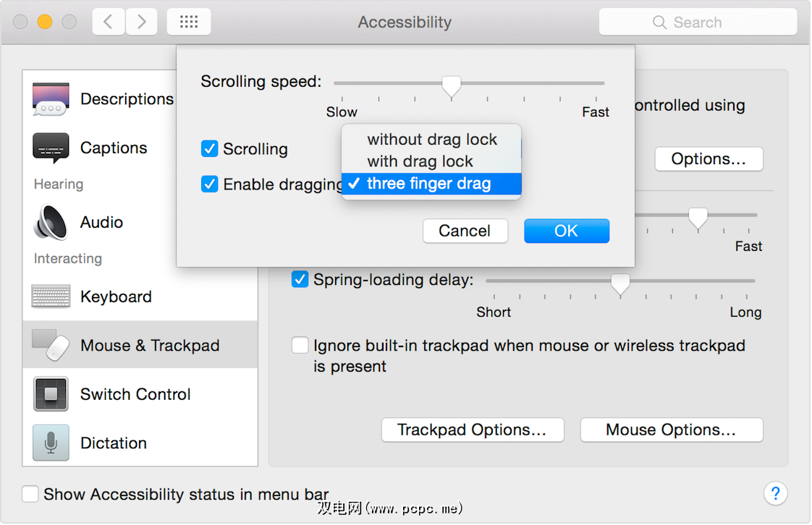Screen dimensions: 812x525
Task: Click the Descriptions icon in sidebar
Action: (51, 99)
